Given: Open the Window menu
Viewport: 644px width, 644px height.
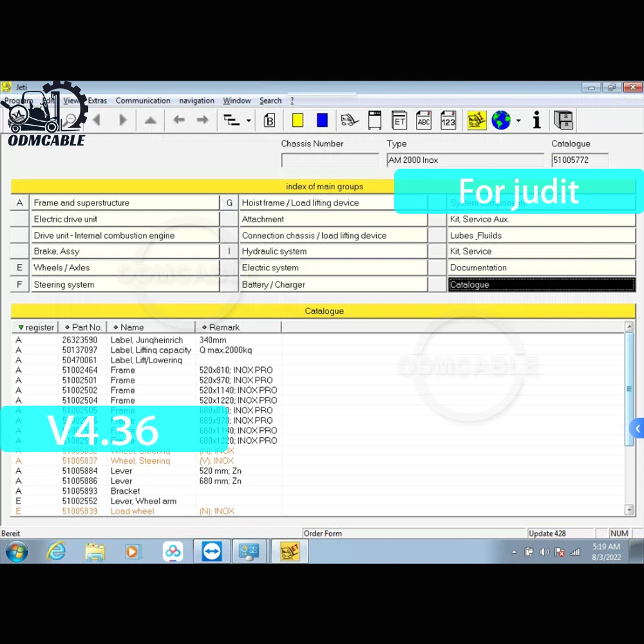Looking at the screenshot, I should click(x=237, y=100).
